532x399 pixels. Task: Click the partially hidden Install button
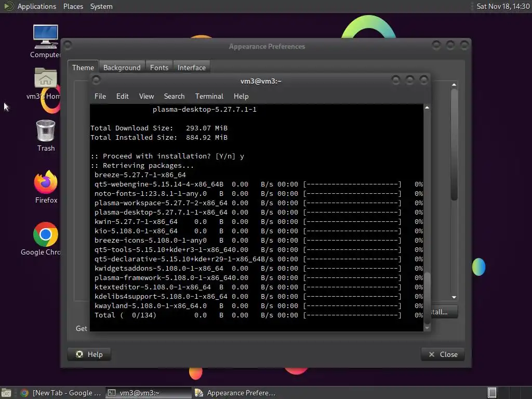click(x=444, y=312)
